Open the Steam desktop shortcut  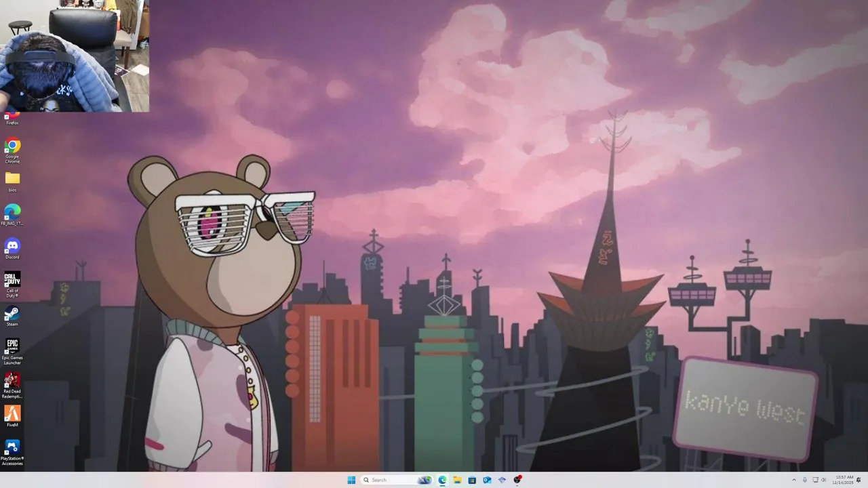coord(12,317)
